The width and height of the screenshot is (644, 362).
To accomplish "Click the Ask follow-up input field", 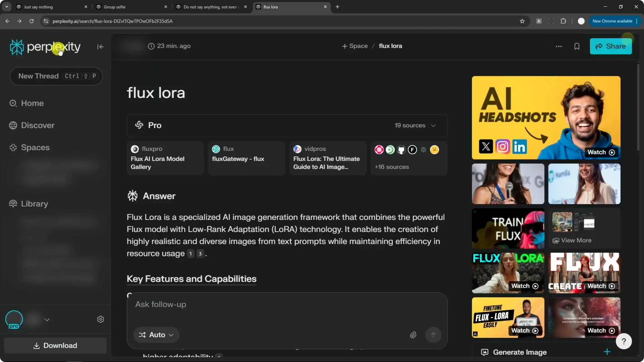I will [x=268, y=305].
